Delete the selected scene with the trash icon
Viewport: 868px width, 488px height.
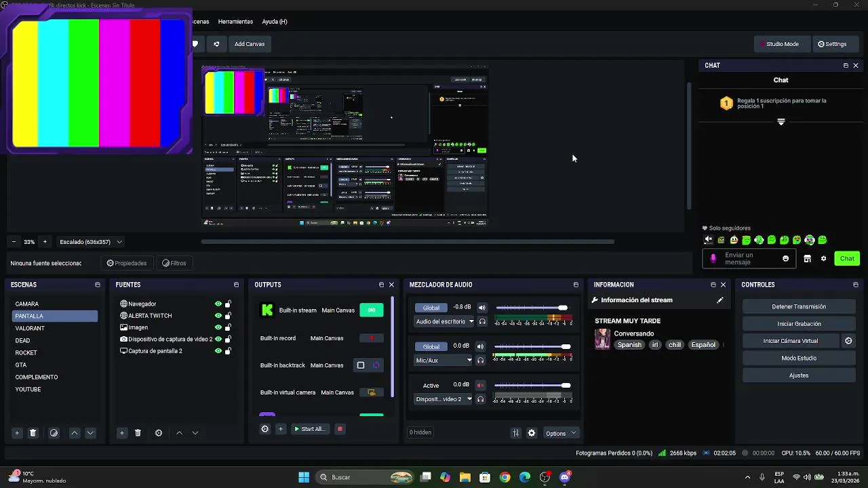33,433
